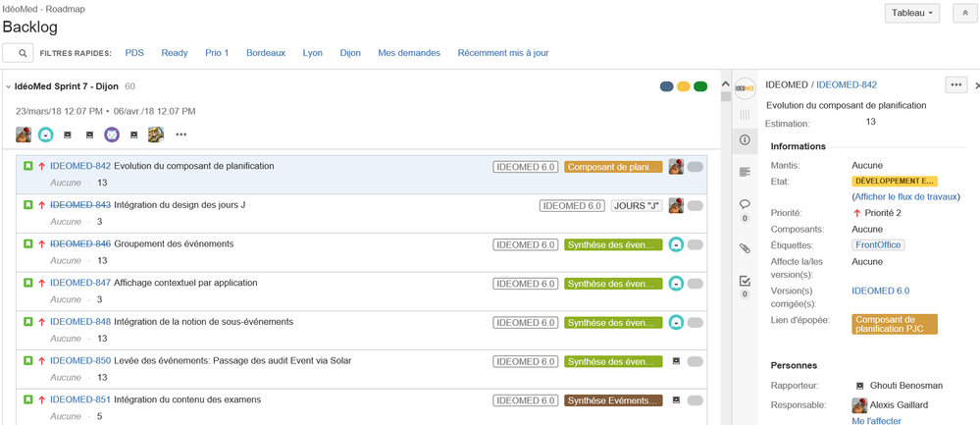Focus the backlog search box
Image resolution: width=980 pixels, height=425 pixels.
[18, 53]
